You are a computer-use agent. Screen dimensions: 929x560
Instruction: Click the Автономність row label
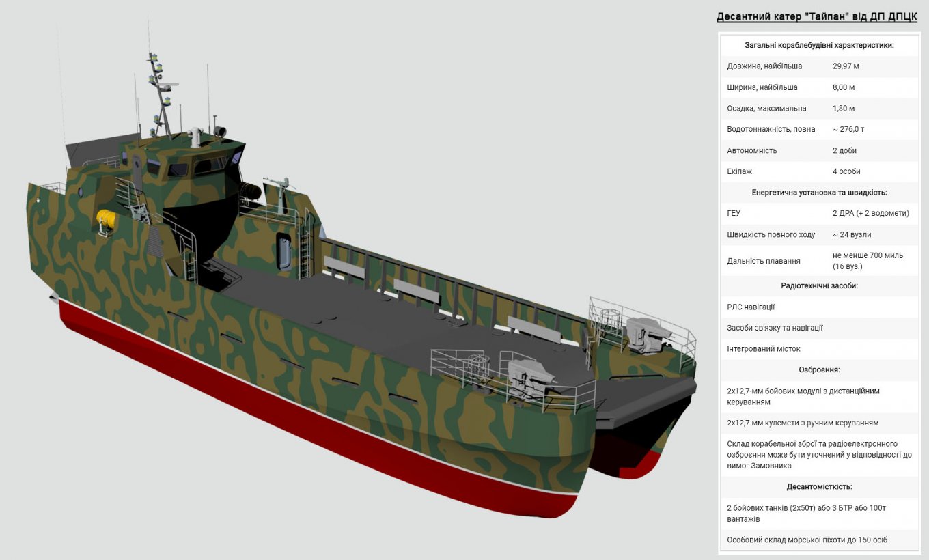click(751, 151)
